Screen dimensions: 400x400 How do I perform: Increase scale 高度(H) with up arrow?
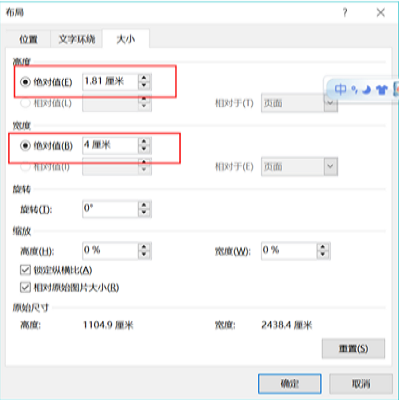(144, 247)
